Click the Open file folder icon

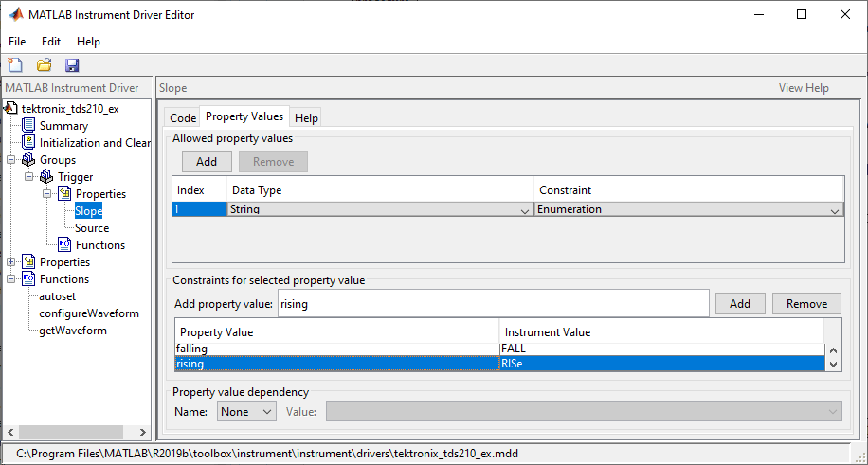pyautogui.click(x=44, y=65)
